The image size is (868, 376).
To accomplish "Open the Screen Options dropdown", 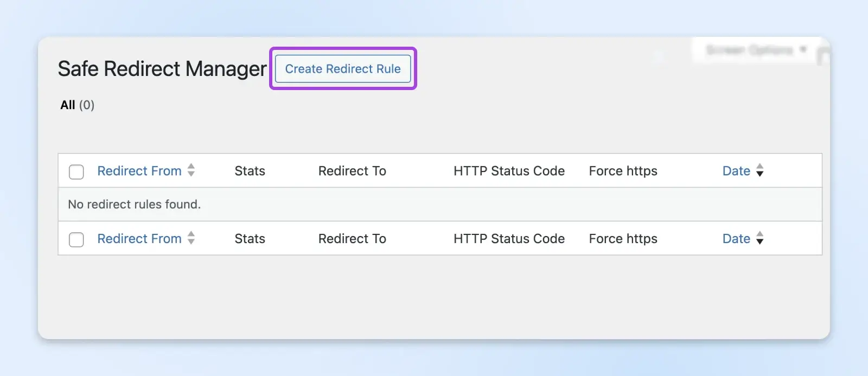I will coord(755,50).
